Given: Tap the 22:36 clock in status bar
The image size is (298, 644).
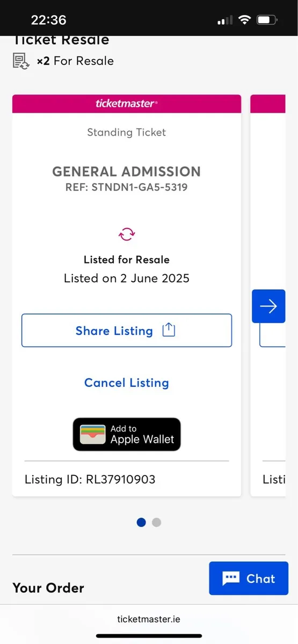Looking at the screenshot, I should (x=49, y=20).
